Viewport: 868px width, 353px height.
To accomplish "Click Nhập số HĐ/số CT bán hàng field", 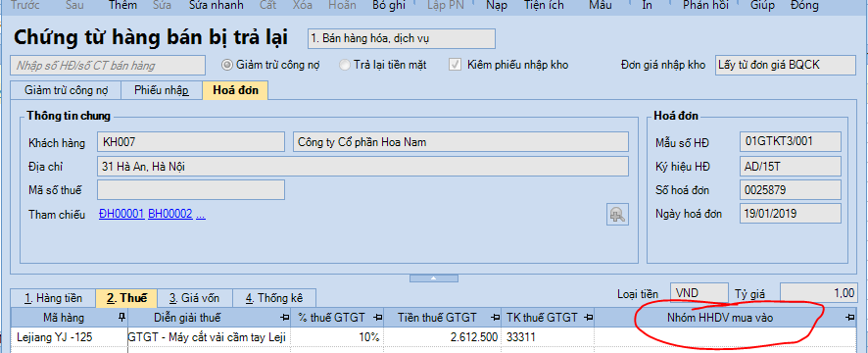I will [x=108, y=66].
